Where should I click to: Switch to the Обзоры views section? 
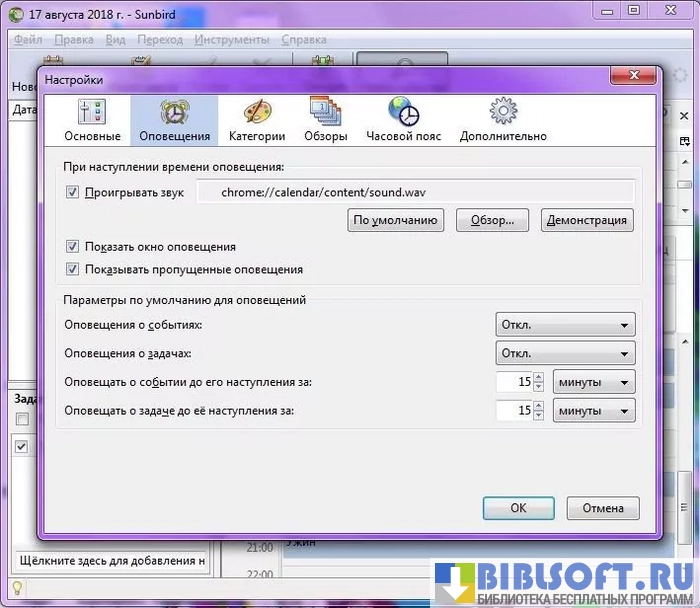coord(326,120)
